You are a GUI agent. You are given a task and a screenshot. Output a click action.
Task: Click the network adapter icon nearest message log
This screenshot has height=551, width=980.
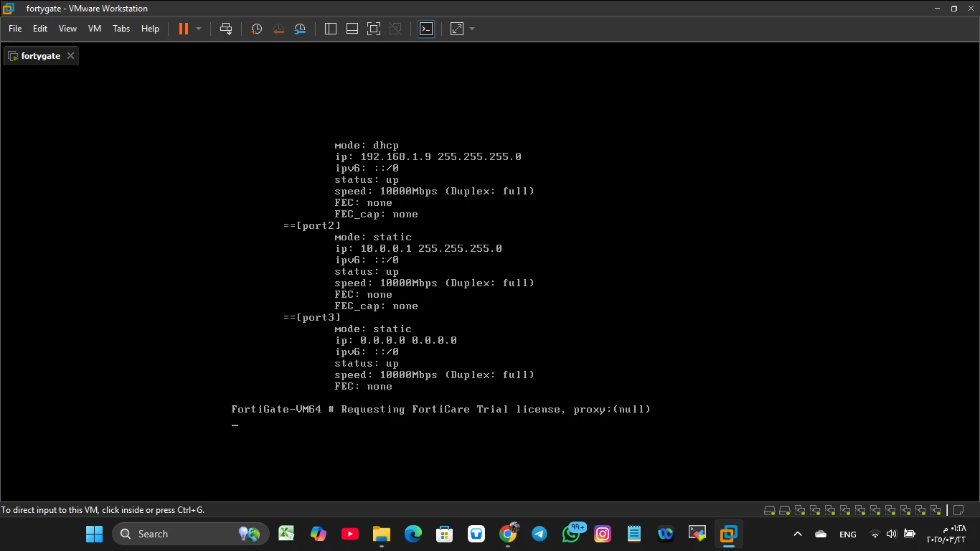(936, 510)
